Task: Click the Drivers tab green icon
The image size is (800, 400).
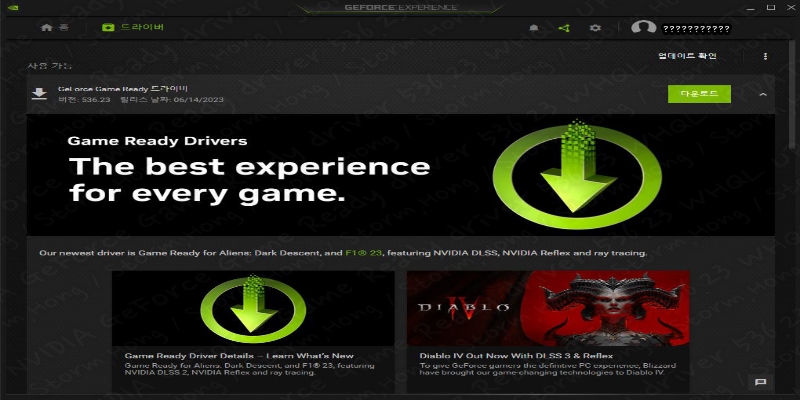Action: tap(108, 28)
